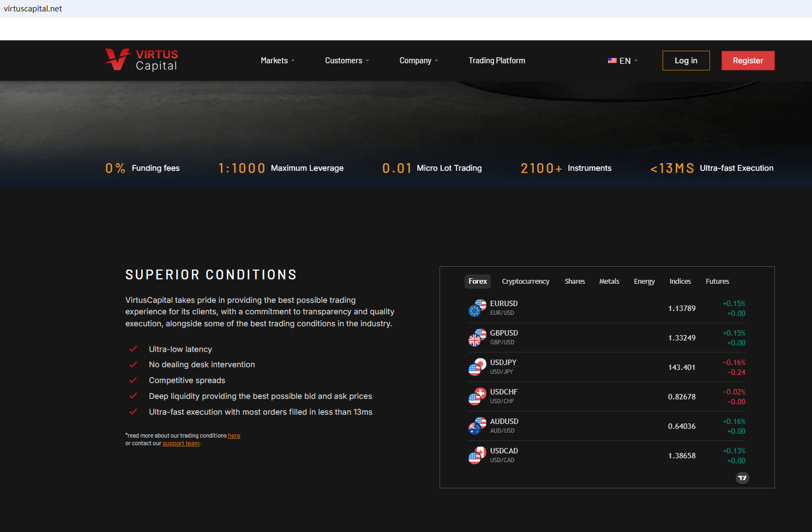The image size is (812, 532).
Task: Click the USDCAD flag icon
Action: click(477, 455)
